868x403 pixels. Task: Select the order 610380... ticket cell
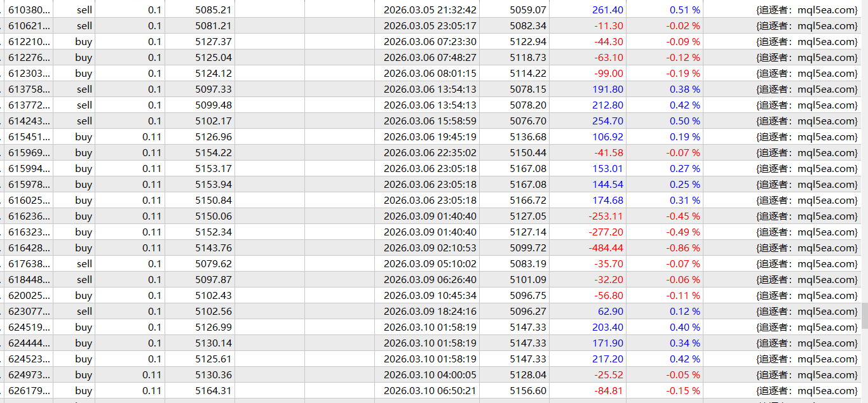pos(29,10)
